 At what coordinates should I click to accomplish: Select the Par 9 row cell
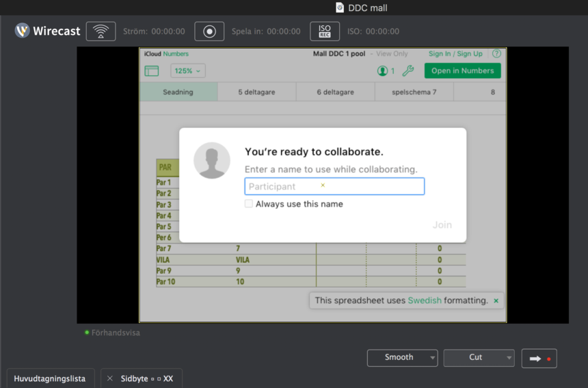tap(163, 270)
